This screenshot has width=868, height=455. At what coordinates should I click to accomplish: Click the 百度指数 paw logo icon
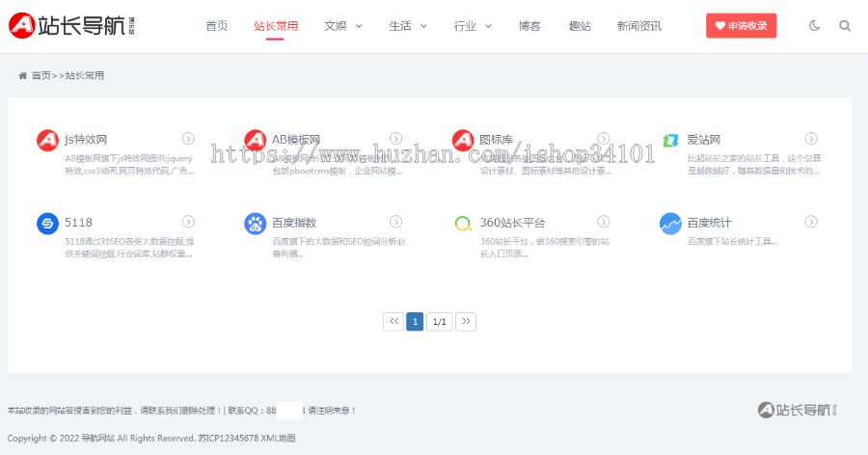(x=256, y=223)
